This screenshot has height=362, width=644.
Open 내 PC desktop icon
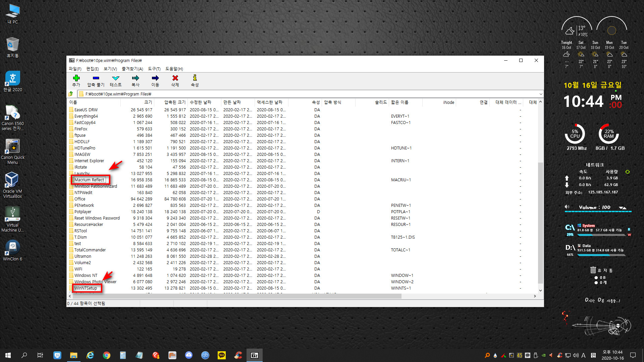tap(13, 14)
